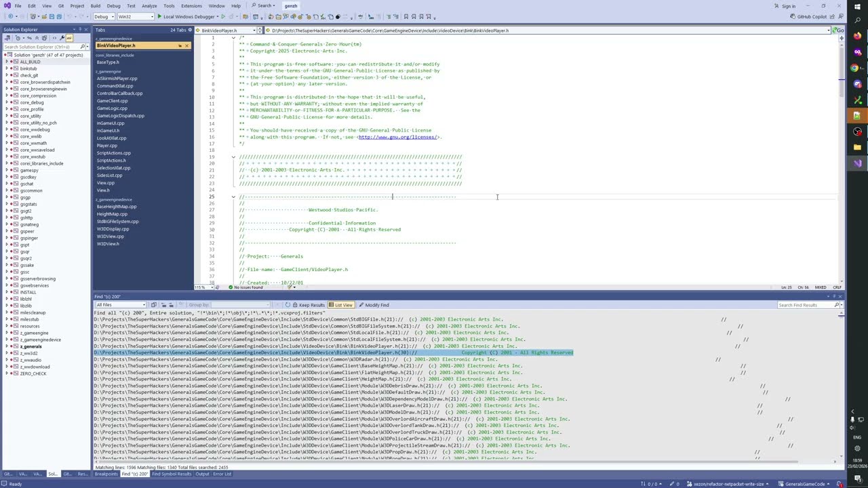Open GitHub Copilot button

(x=809, y=16)
